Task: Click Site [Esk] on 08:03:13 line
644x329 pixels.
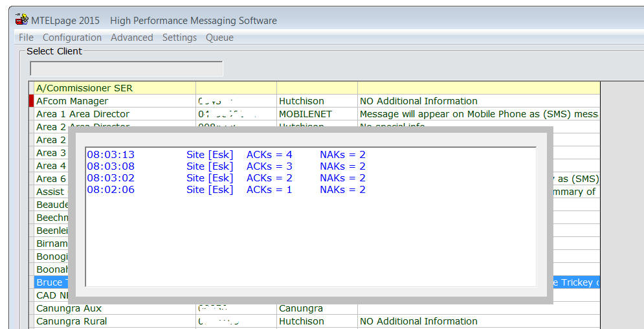Action: pyautogui.click(x=210, y=155)
